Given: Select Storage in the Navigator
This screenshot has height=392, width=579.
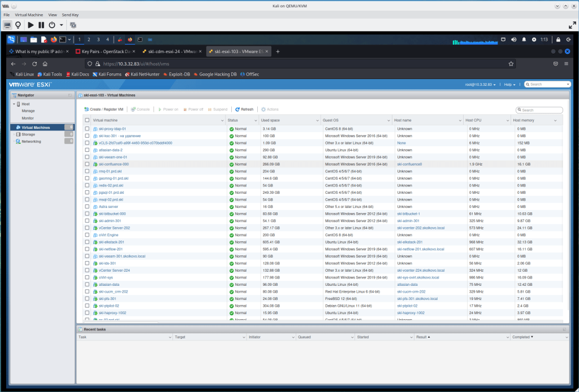Looking at the screenshot, I should (28, 134).
